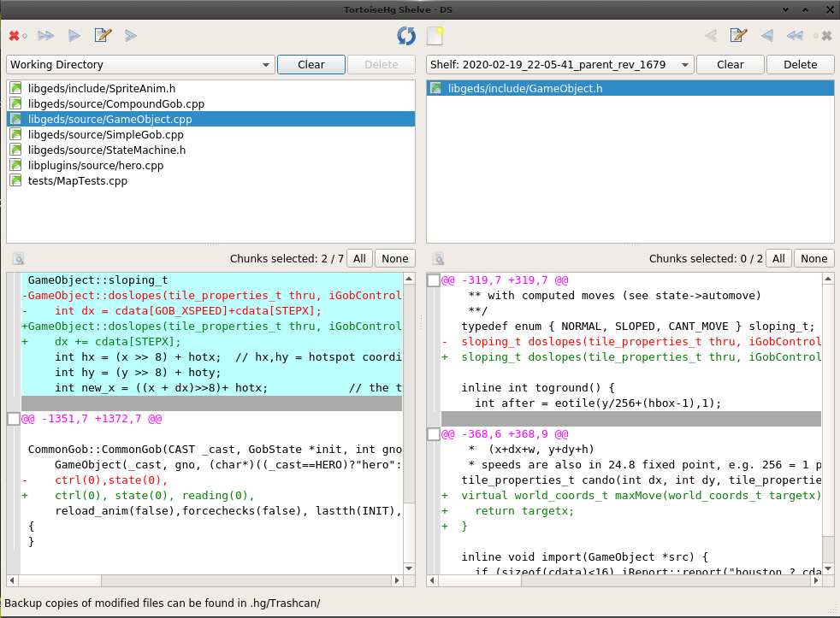Open the Shelf 2020-02-19 selection dropdown
The image size is (840, 618).
click(x=559, y=65)
